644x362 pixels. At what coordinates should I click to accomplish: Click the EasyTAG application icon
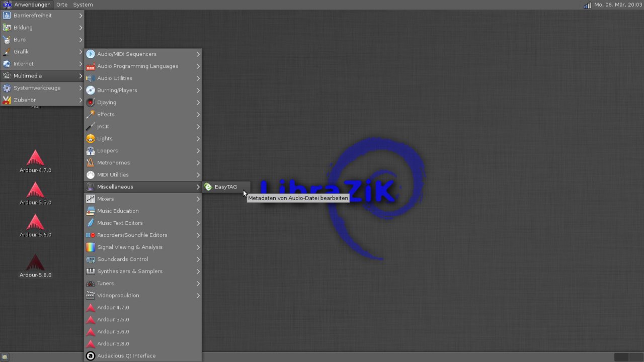click(x=208, y=187)
